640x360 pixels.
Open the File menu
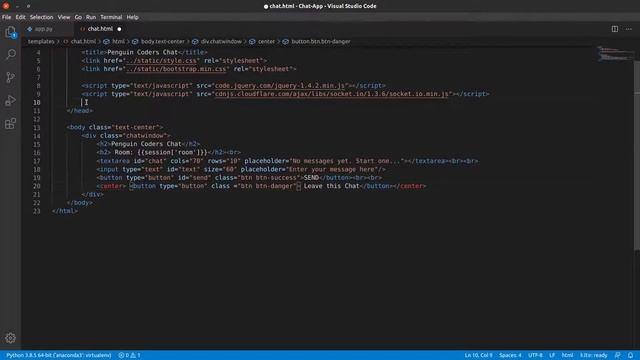pyautogui.click(x=7, y=17)
